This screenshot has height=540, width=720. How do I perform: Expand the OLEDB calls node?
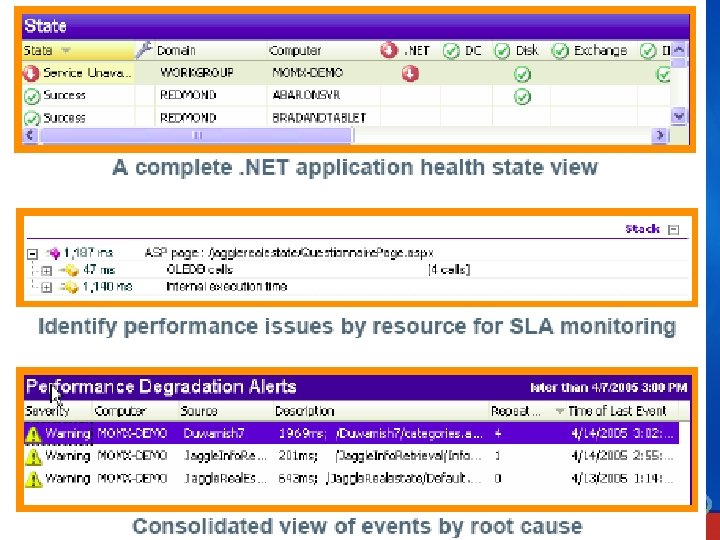click(46, 270)
